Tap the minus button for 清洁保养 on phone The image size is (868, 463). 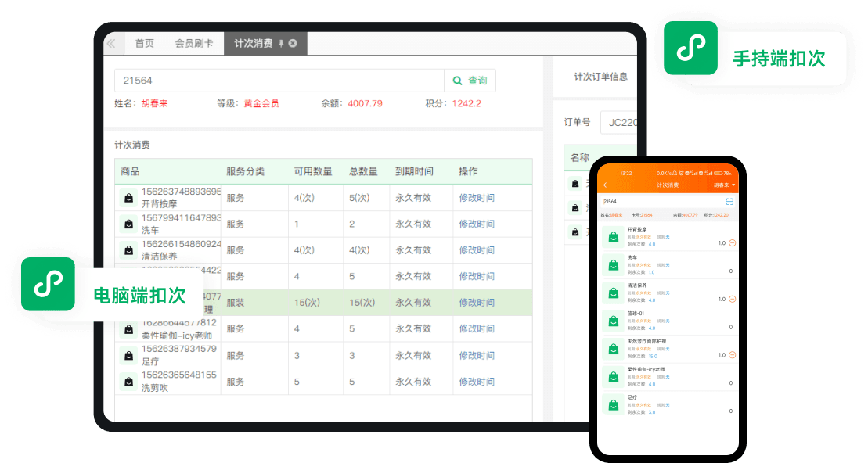click(733, 299)
